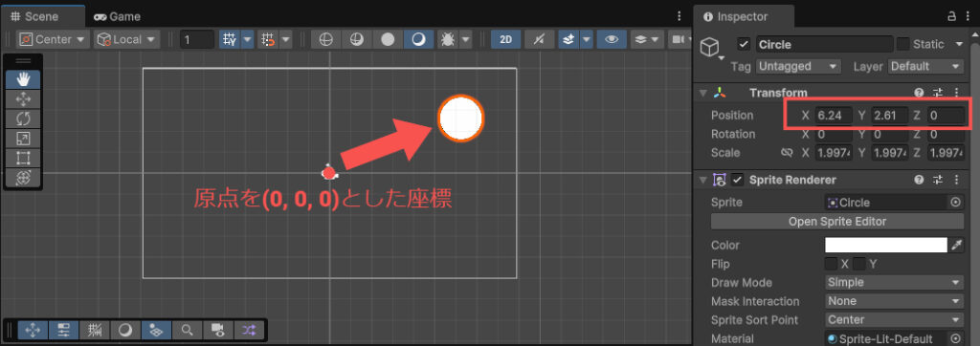
Task: Open Transform presets icon
Action: (938, 93)
